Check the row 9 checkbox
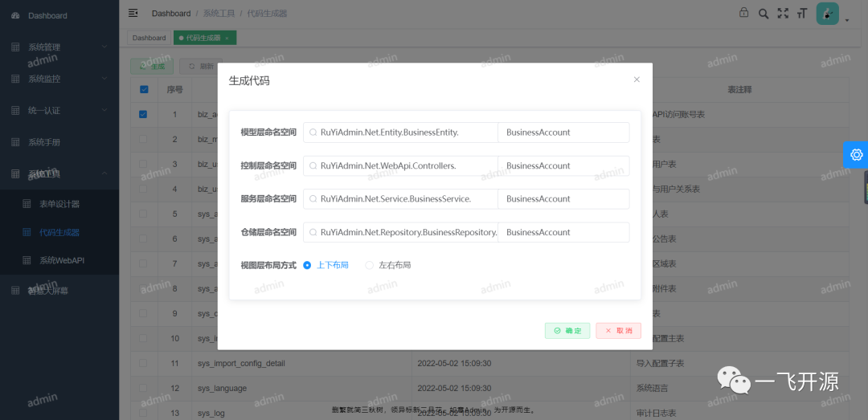The height and width of the screenshot is (420, 868). tap(143, 313)
